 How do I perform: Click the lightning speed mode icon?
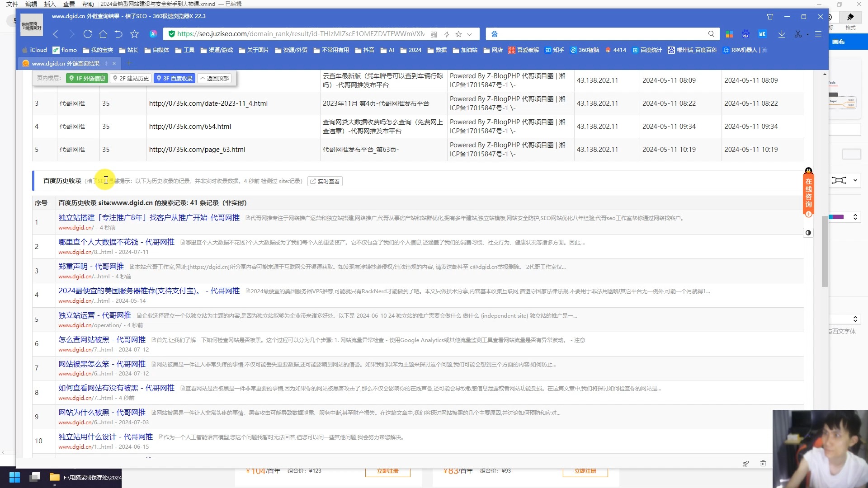pos(447,34)
